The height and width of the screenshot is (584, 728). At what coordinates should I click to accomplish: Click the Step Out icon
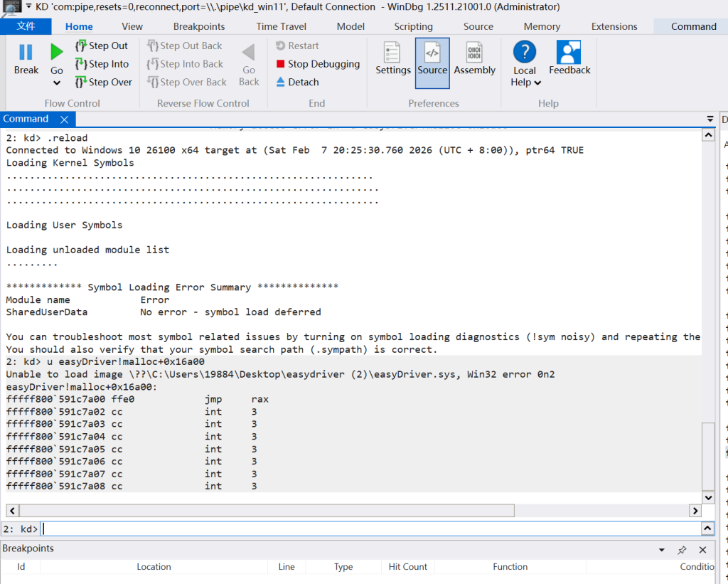coord(80,46)
